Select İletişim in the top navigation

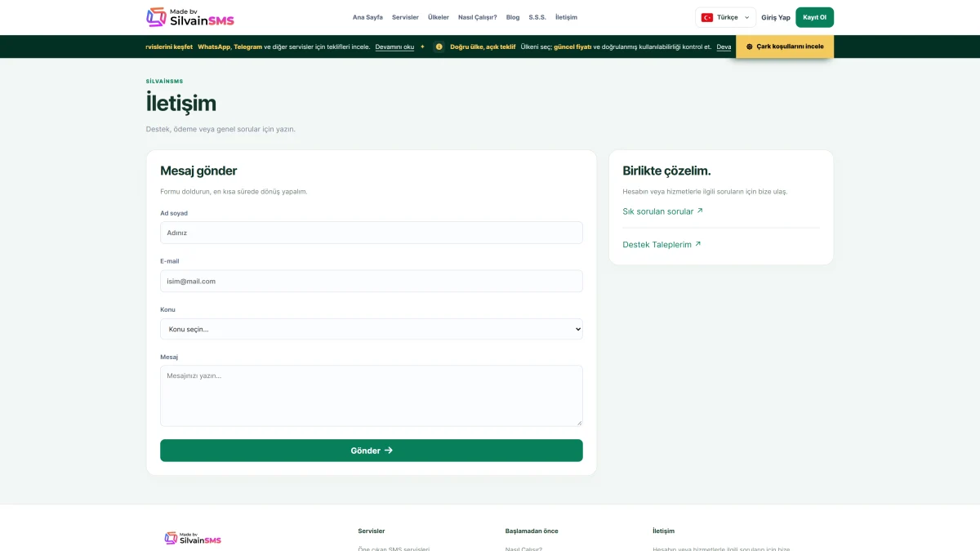coord(566,17)
